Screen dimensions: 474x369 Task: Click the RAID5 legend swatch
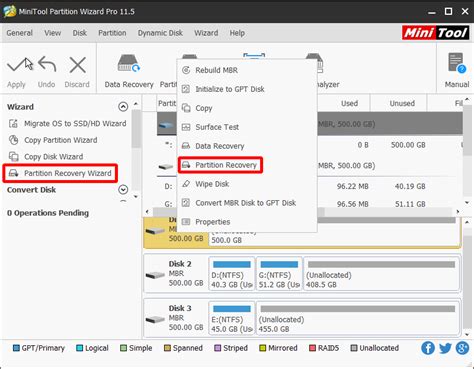tap(312, 348)
